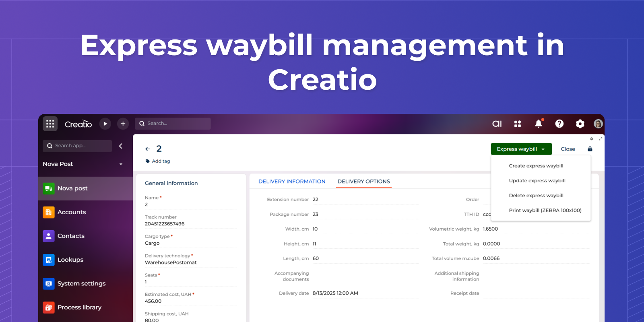Click the plus add-new button
Viewport: 644px width, 322px height.
click(x=123, y=124)
